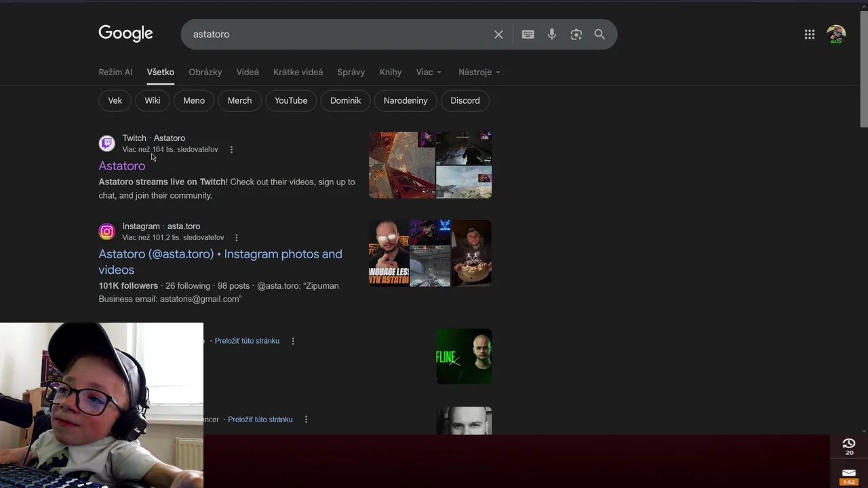Open Krátke videá tab
Screen dimensions: 868x488
click(x=298, y=72)
